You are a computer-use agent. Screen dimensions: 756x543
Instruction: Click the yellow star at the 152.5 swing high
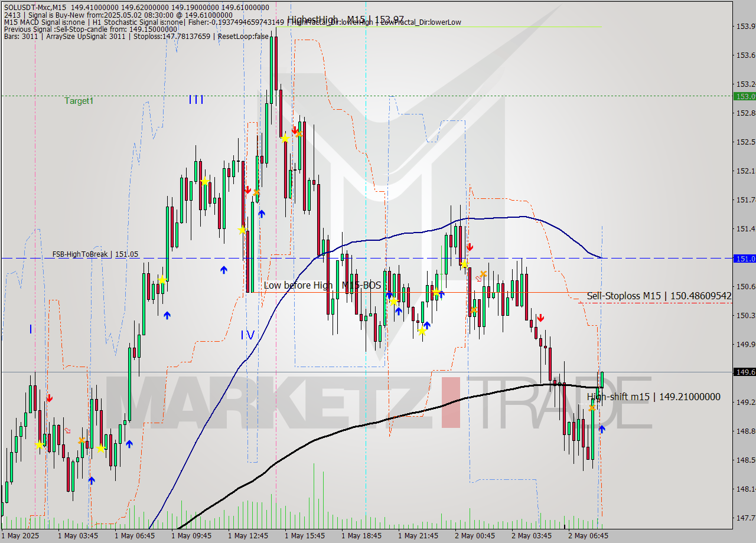tap(285, 138)
